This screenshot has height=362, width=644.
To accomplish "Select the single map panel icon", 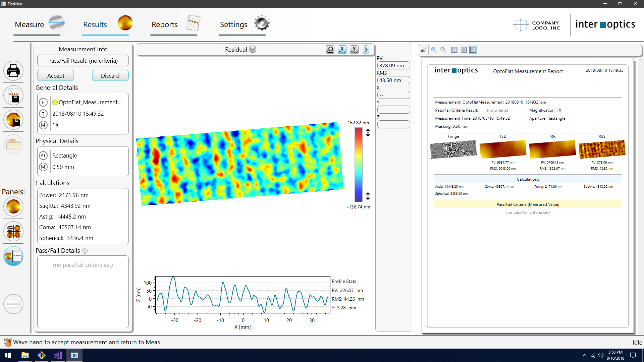I will coord(13,206).
